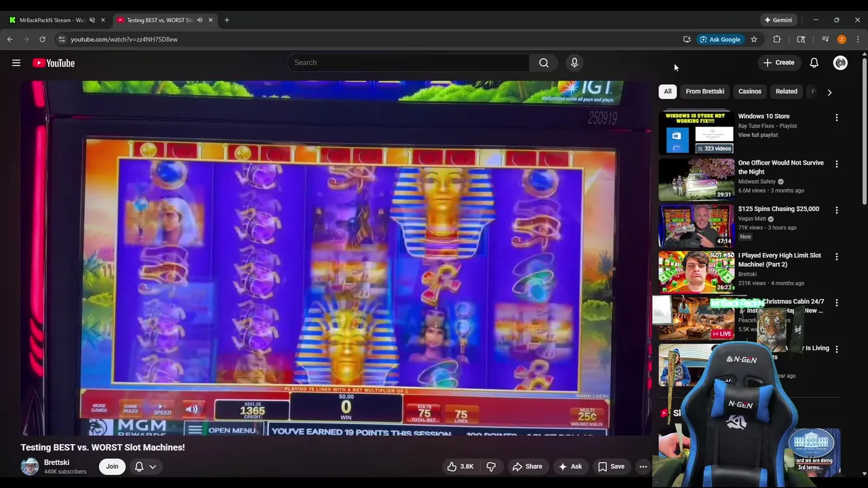Click the 440K subscribers text
The height and width of the screenshot is (488, 868).
(65, 472)
